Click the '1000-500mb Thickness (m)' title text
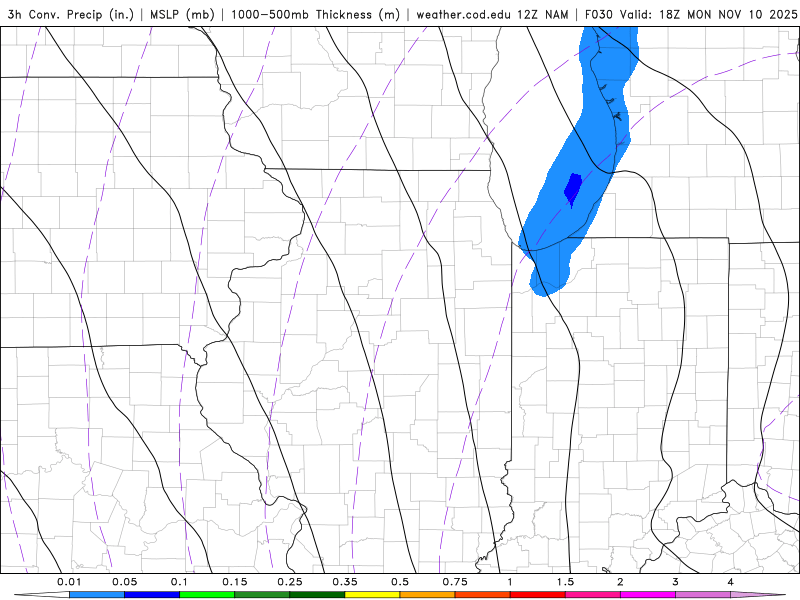Viewport: 800px width, 600px height. [x=315, y=14]
